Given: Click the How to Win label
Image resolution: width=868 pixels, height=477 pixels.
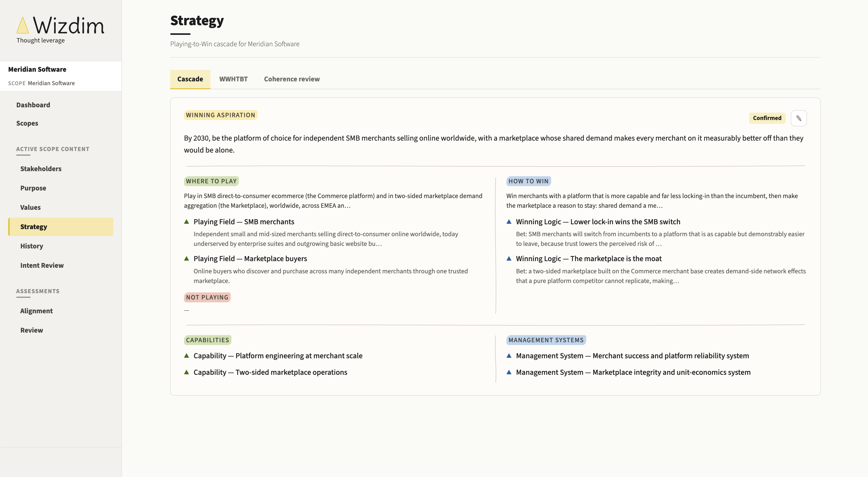Looking at the screenshot, I should [528, 181].
